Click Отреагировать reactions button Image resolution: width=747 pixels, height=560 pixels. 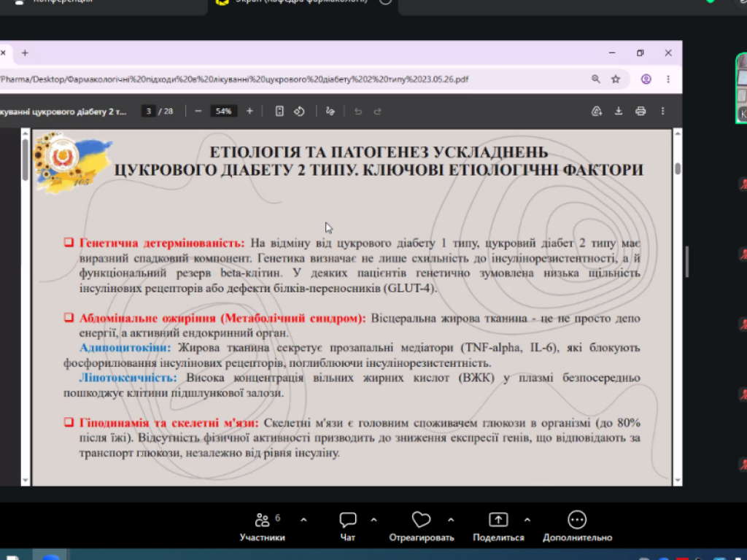(x=421, y=526)
